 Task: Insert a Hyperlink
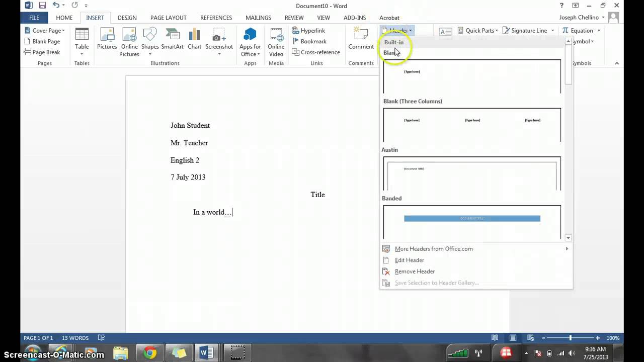pyautogui.click(x=308, y=31)
